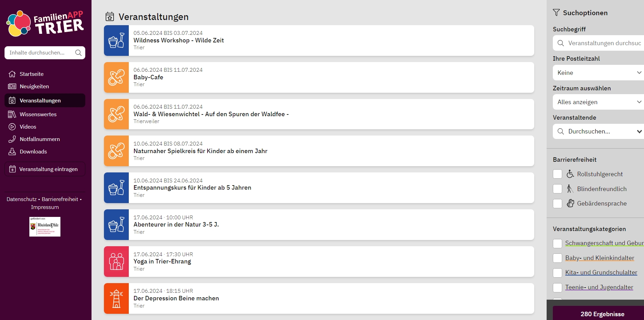644x320 pixels.
Task: Click the sidebar search magnifier icon
Action: pos(78,53)
